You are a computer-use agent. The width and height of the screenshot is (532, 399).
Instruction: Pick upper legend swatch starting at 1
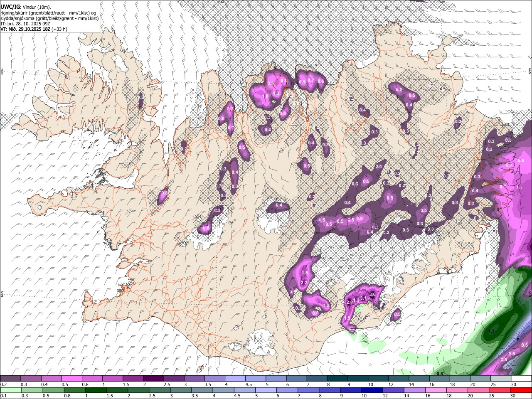click(x=112, y=378)
